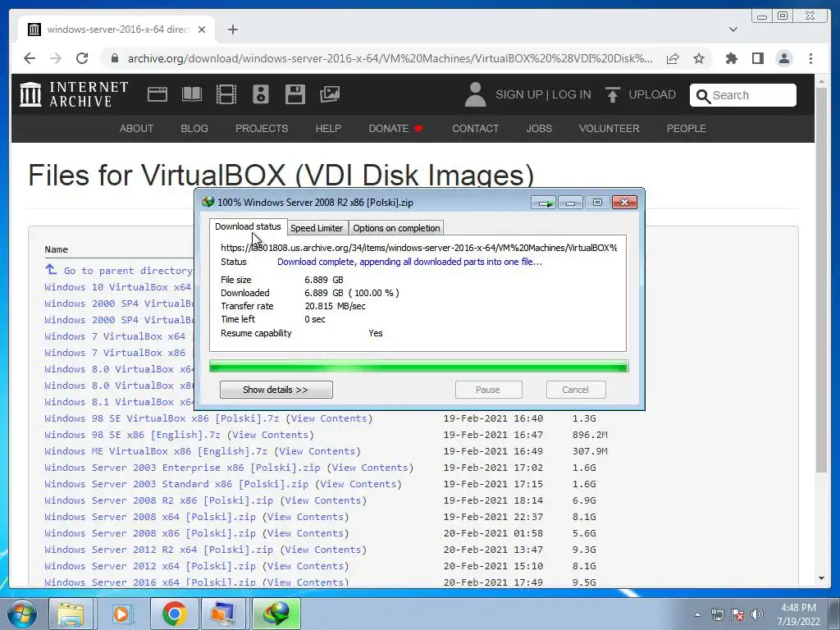Open the CONTACT menu item
The image size is (840, 630).
pos(475,129)
